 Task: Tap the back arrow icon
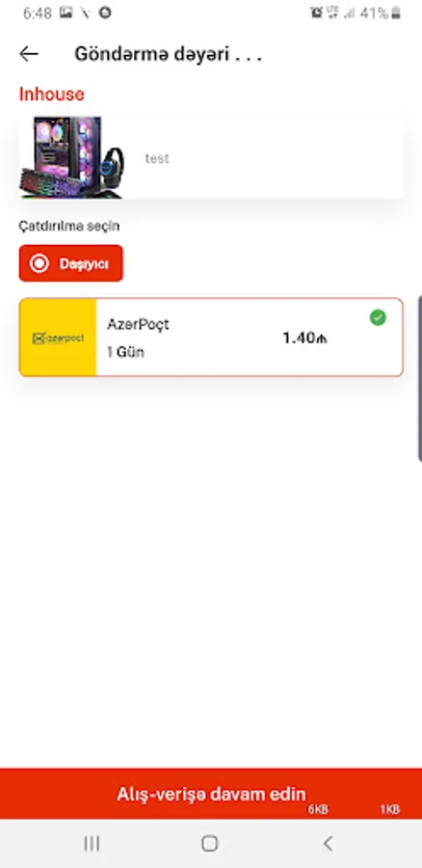click(x=29, y=54)
